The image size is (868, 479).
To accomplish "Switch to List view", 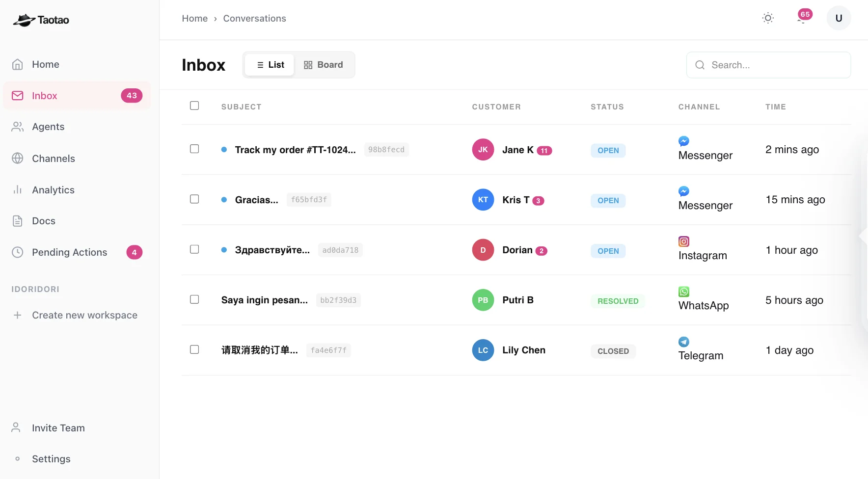I will 270,65.
